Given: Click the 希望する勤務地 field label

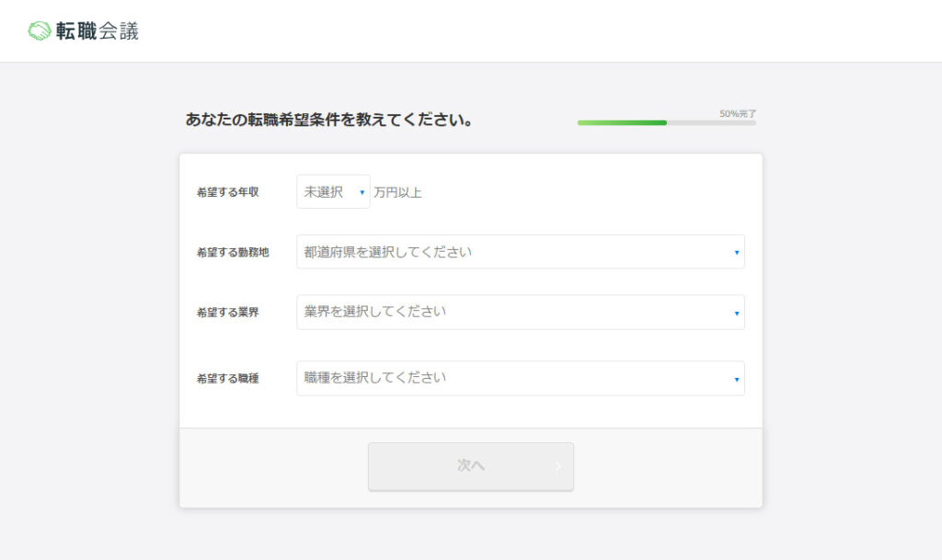Looking at the screenshot, I should click(x=232, y=252).
